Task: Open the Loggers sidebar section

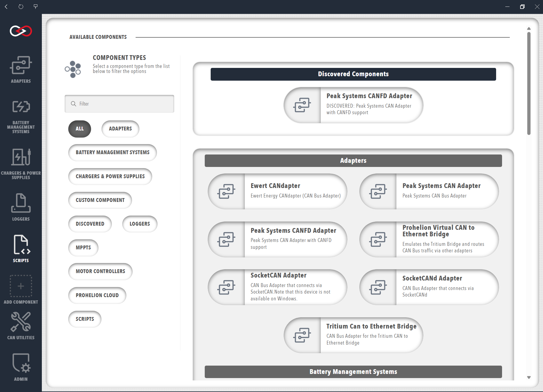Action: (21, 207)
